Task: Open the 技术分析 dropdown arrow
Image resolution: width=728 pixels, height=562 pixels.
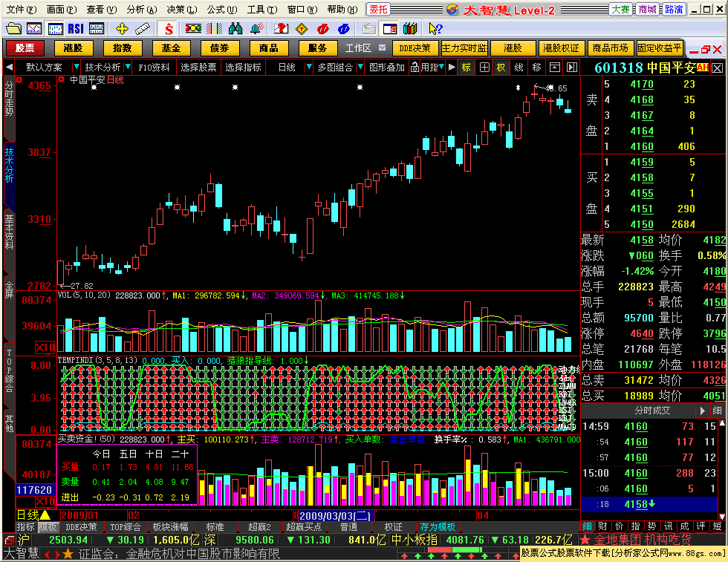Action: pos(128,68)
